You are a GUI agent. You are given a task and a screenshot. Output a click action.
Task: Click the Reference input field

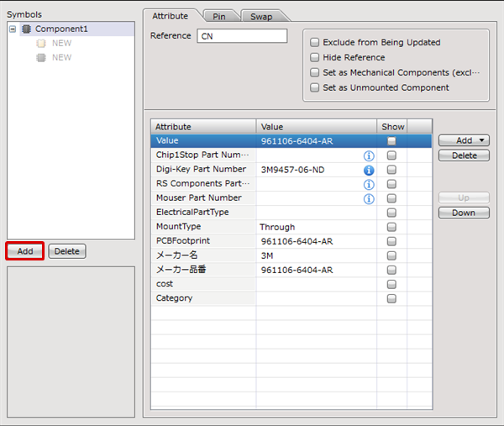click(242, 36)
